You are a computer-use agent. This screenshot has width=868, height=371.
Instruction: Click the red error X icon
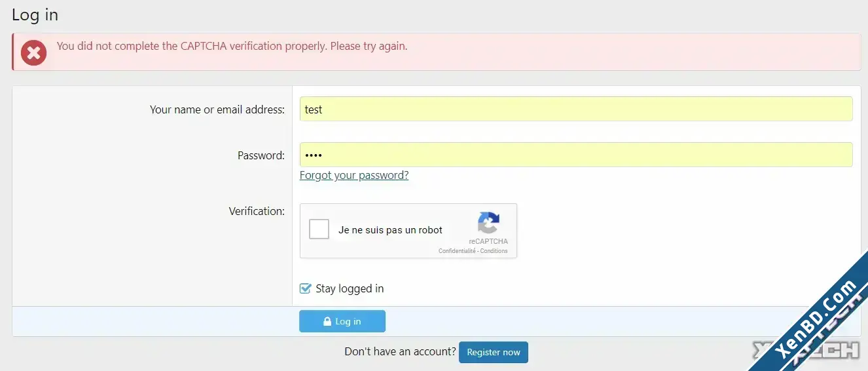pos(33,52)
